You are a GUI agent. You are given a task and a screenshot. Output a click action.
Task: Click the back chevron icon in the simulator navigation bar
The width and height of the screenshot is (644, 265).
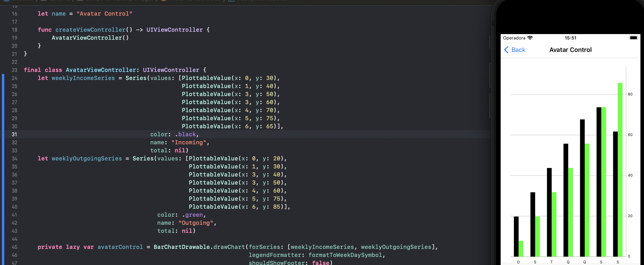(x=507, y=50)
